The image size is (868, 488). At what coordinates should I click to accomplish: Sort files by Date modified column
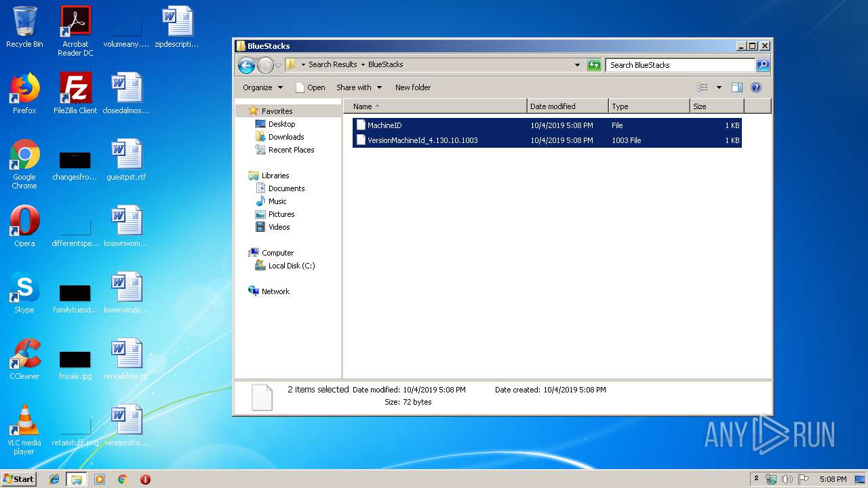tap(568, 106)
